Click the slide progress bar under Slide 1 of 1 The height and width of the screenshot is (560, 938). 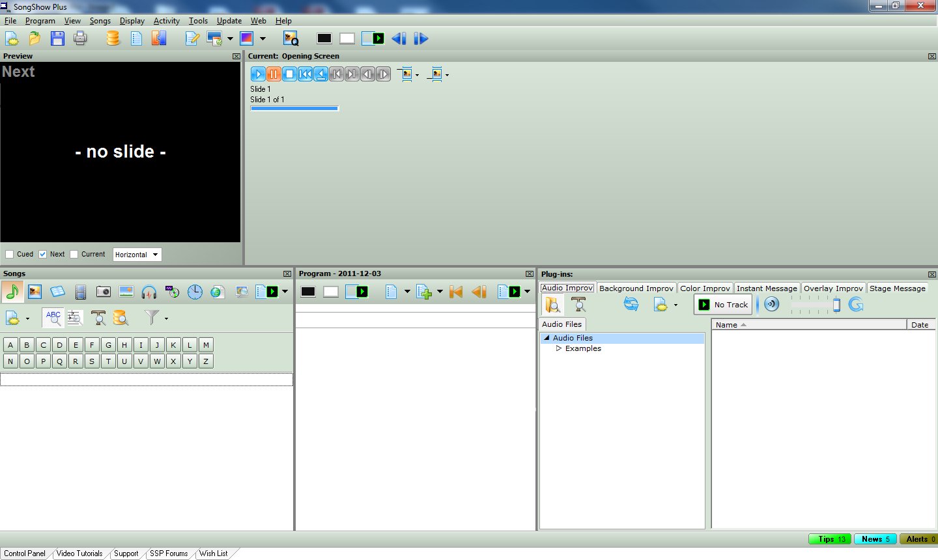294,109
